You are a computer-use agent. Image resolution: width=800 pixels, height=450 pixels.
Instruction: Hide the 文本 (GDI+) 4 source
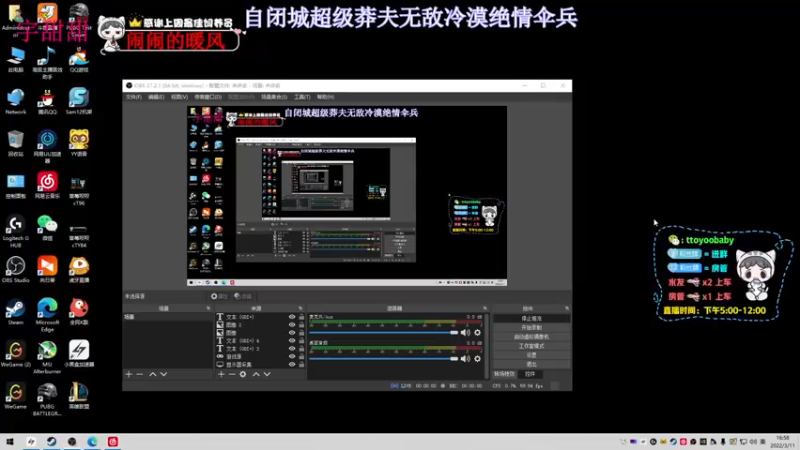coord(292,340)
